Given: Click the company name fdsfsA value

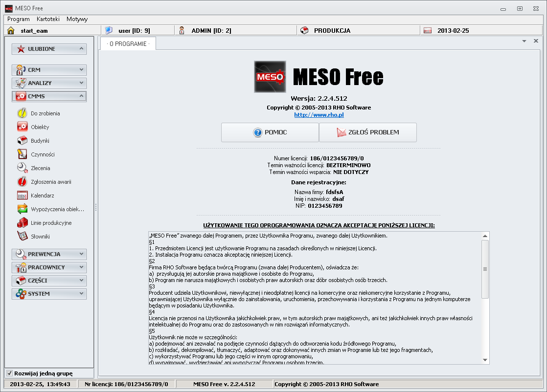Looking at the screenshot, I should (335, 192).
